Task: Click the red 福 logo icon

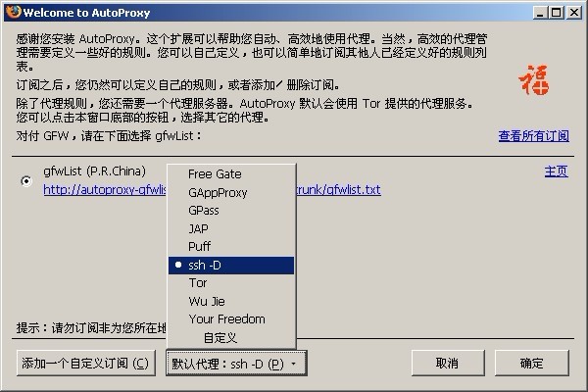Action: [x=534, y=80]
